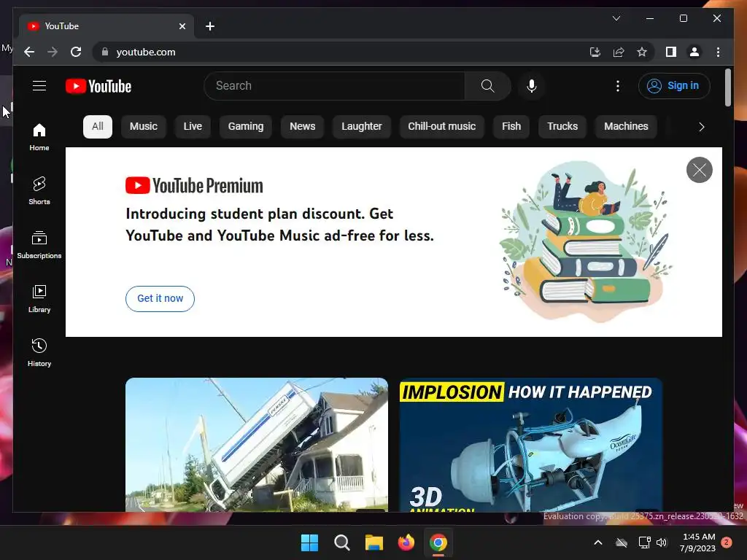The image size is (747, 560).
Task: Show hidden system tray icons
Action: [x=598, y=542]
